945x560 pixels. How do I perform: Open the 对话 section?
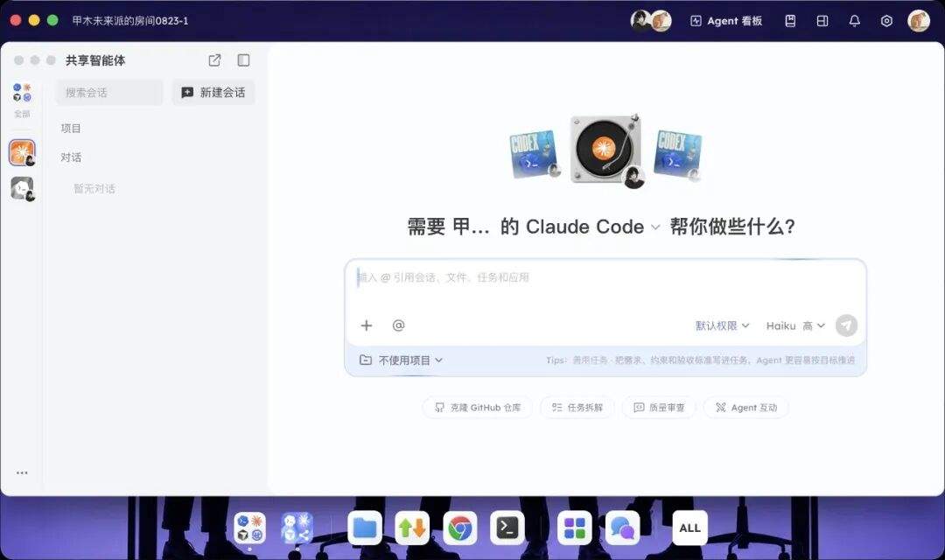(71, 157)
